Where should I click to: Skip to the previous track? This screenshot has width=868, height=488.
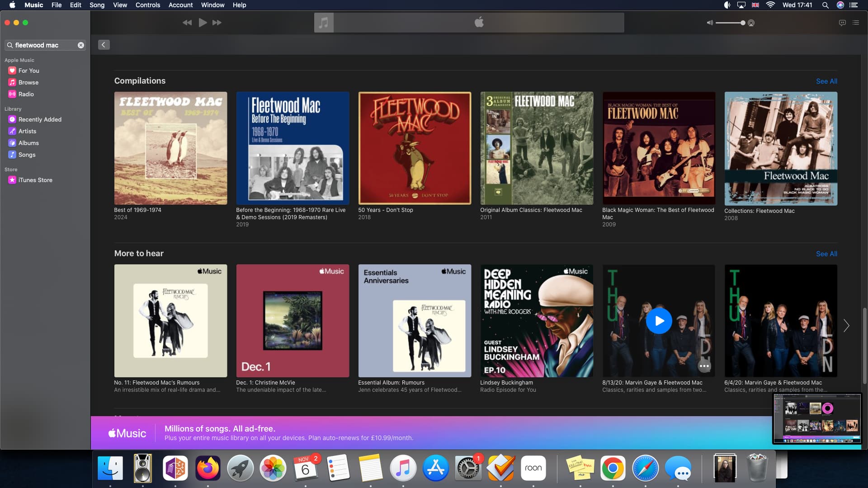187,23
